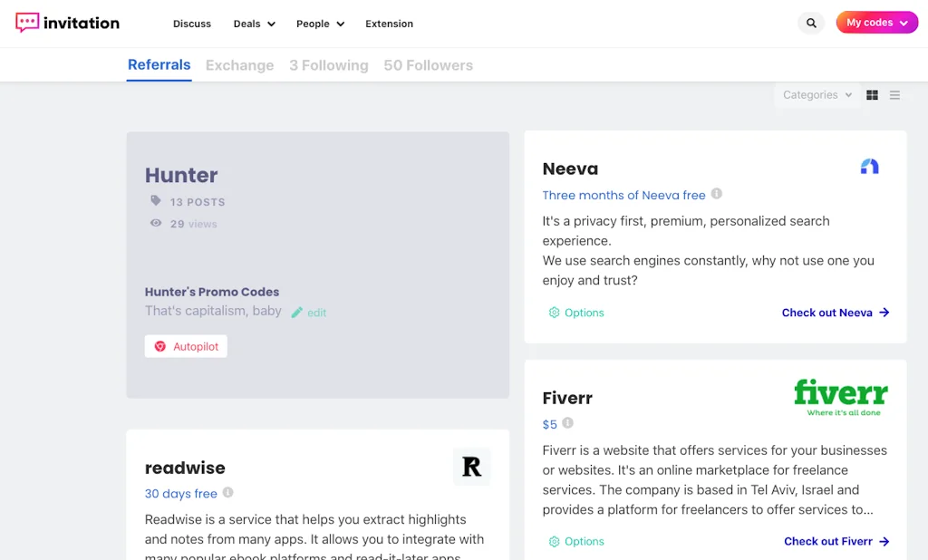The height and width of the screenshot is (560, 928).
Task: Switch to the Exchange tab
Action: (239, 65)
